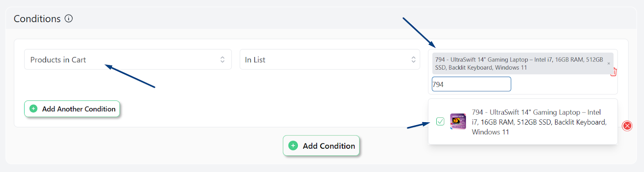644x172 pixels.
Task: Remove the UltraSwift product tag with its small x
Action: pos(609,63)
